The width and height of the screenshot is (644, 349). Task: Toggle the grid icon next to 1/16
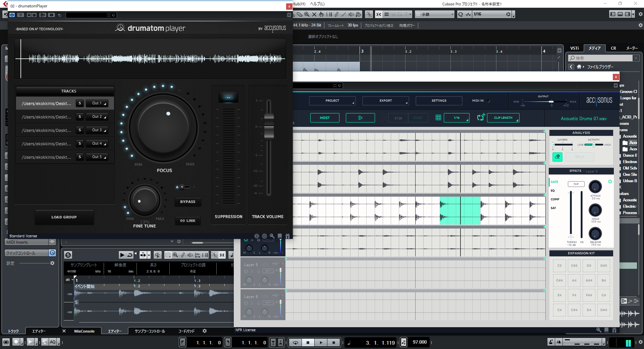click(438, 118)
